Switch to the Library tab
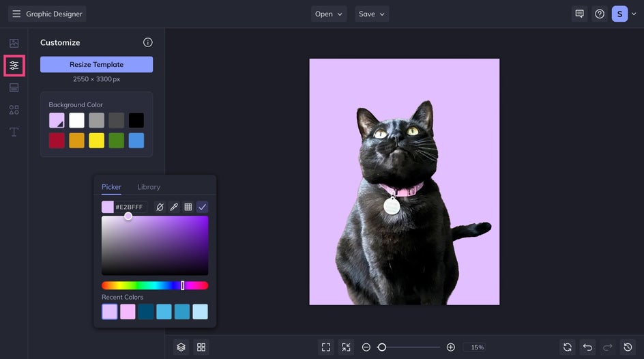Viewport: 644px width, 359px height. click(149, 187)
